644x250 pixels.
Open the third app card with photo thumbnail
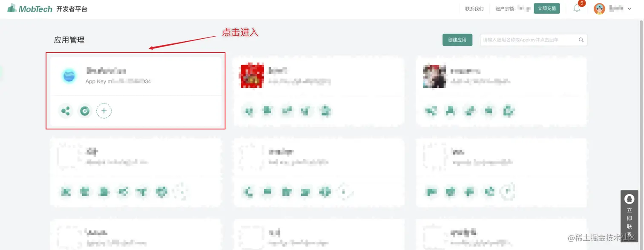pos(501,92)
